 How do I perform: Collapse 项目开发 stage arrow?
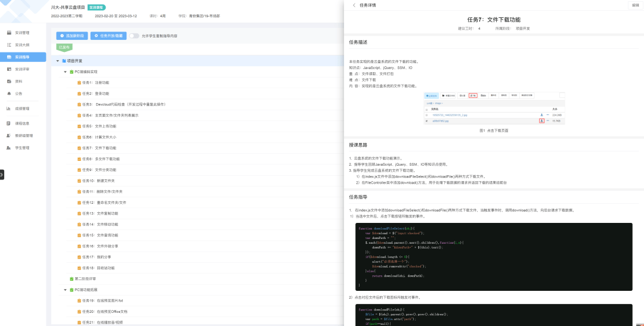[58, 61]
